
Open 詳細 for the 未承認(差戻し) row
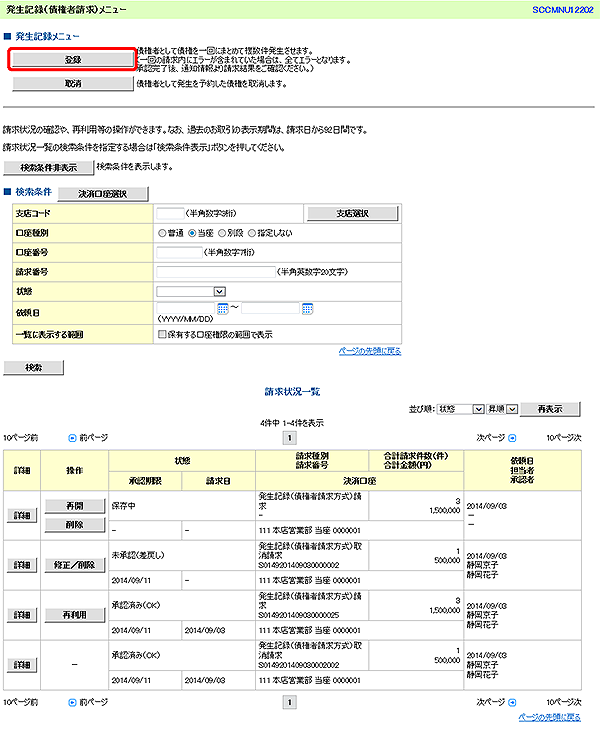(x=22, y=565)
